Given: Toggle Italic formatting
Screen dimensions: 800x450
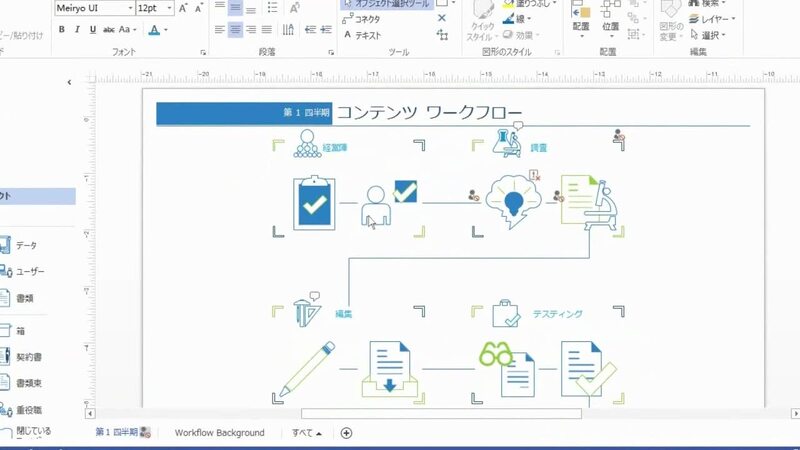Looking at the screenshot, I should [77, 30].
